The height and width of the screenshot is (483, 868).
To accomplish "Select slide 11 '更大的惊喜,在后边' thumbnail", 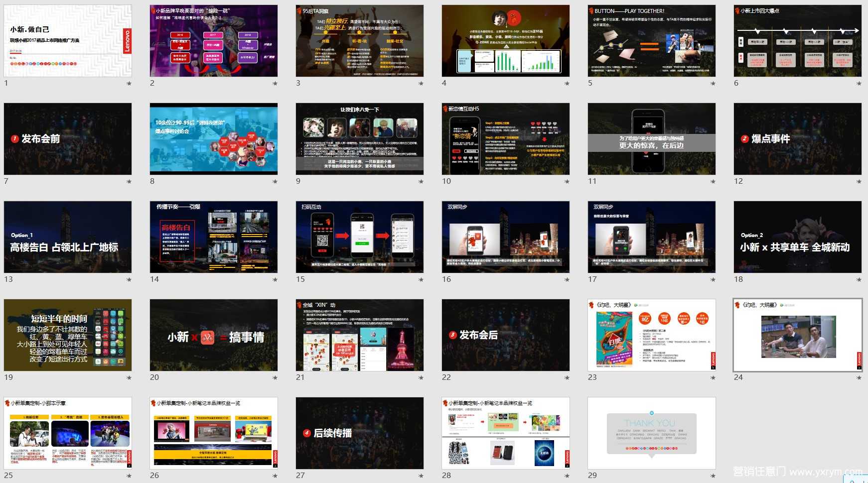I will coord(652,139).
